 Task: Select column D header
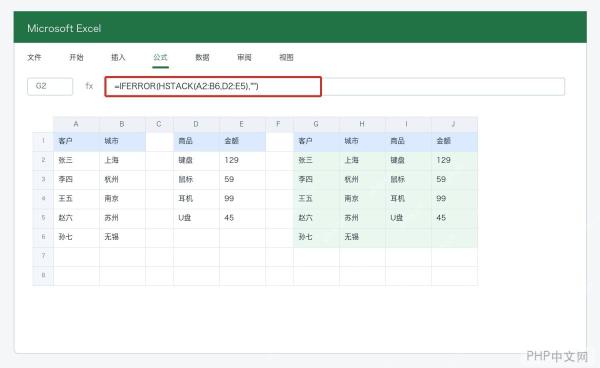(196, 124)
